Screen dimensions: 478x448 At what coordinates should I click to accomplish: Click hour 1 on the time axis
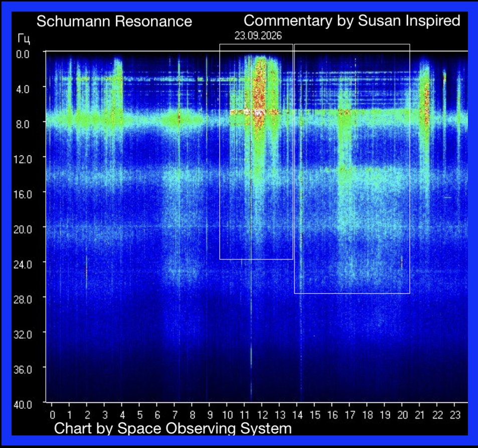click(70, 415)
